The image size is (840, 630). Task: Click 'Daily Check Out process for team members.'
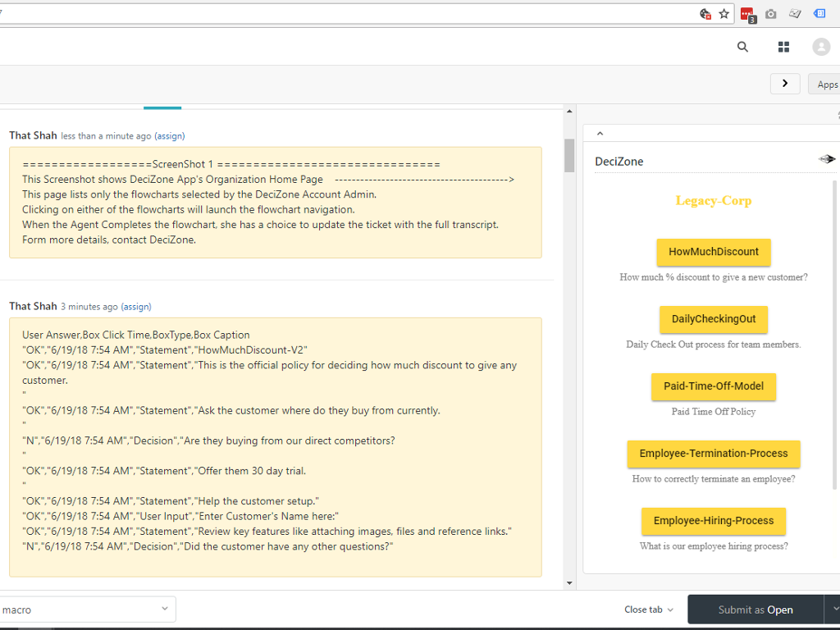click(714, 345)
